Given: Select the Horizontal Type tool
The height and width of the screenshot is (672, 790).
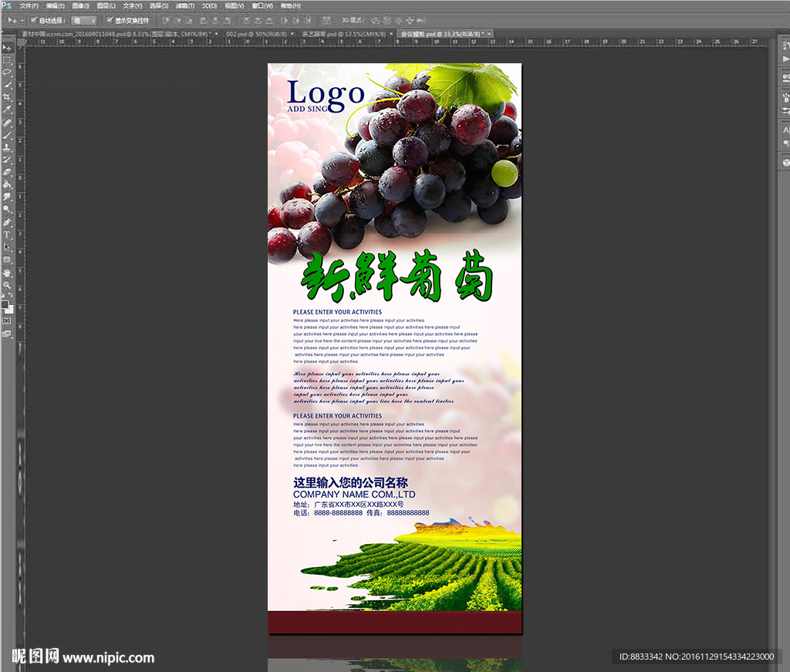Looking at the screenshot, I should pyautogui.click(x=6, y=235).
